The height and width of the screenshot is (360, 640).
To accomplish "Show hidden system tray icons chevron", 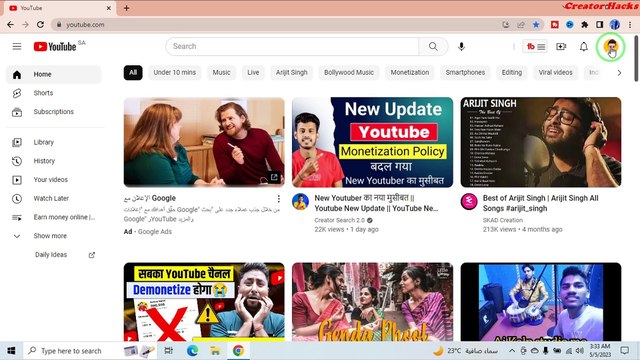I will click(x=512, y=351).
